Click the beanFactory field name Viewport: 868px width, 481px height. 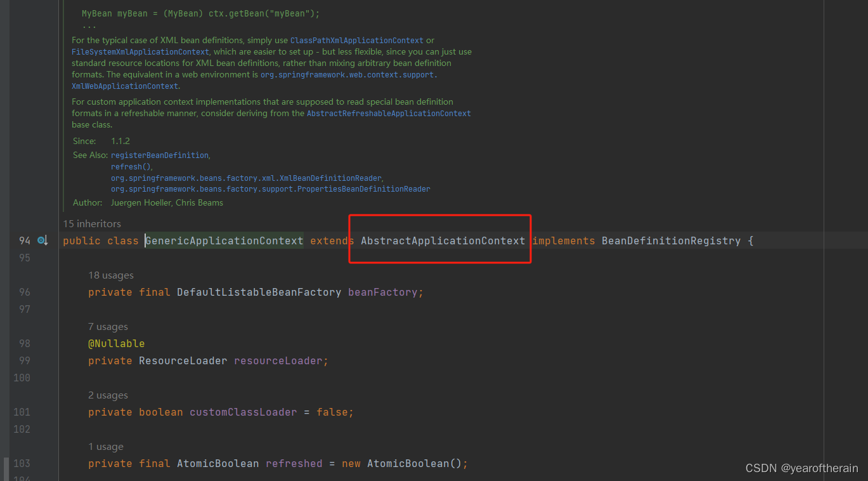pos(383,293)
